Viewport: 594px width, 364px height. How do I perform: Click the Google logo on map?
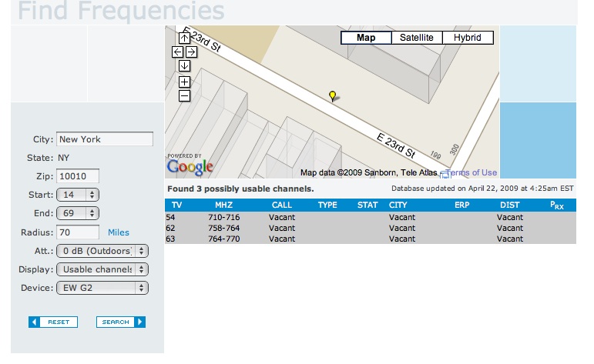(x=190, y=166)
